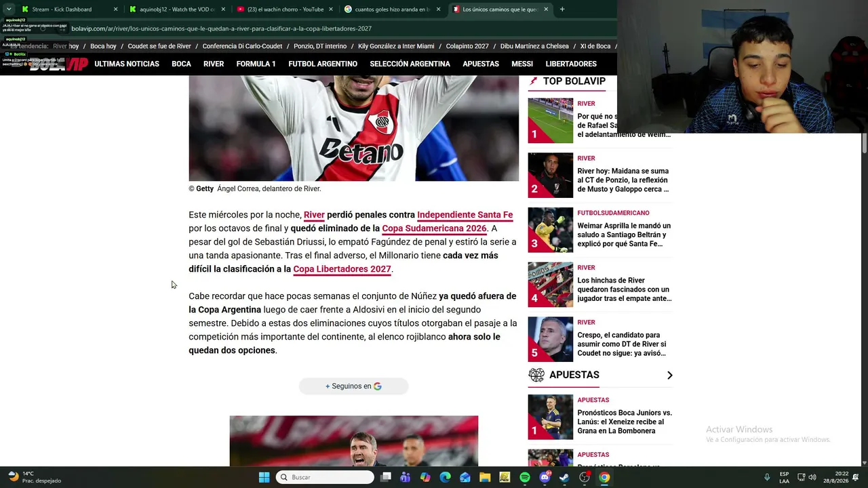Open the Outlook mail taskbar icon
868x488 pixels.
(x=465, y=477)
